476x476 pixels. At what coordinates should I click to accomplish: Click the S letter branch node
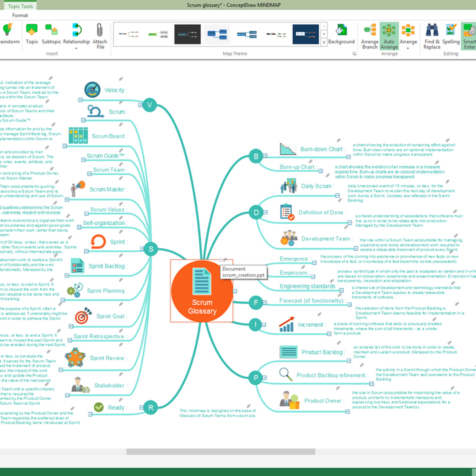(151, 249)
